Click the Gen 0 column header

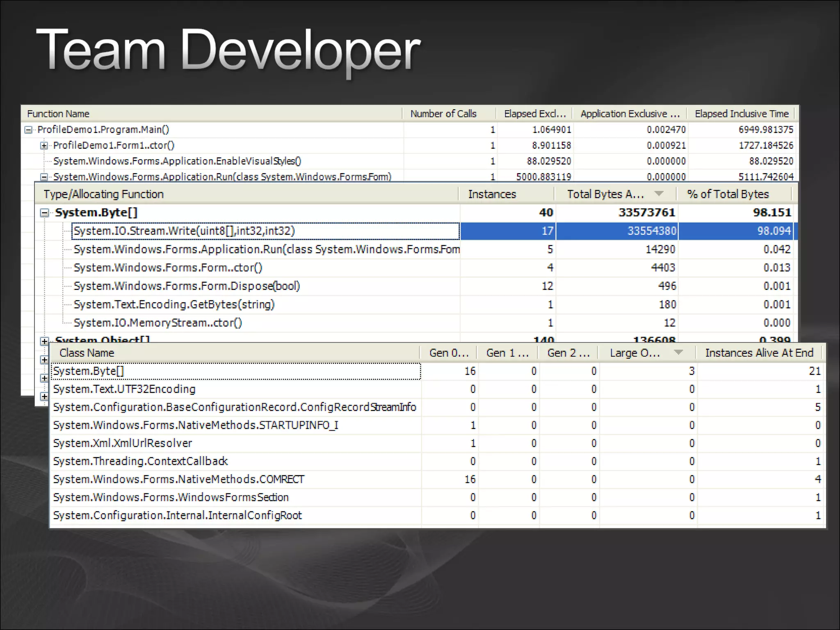(449, 353)
